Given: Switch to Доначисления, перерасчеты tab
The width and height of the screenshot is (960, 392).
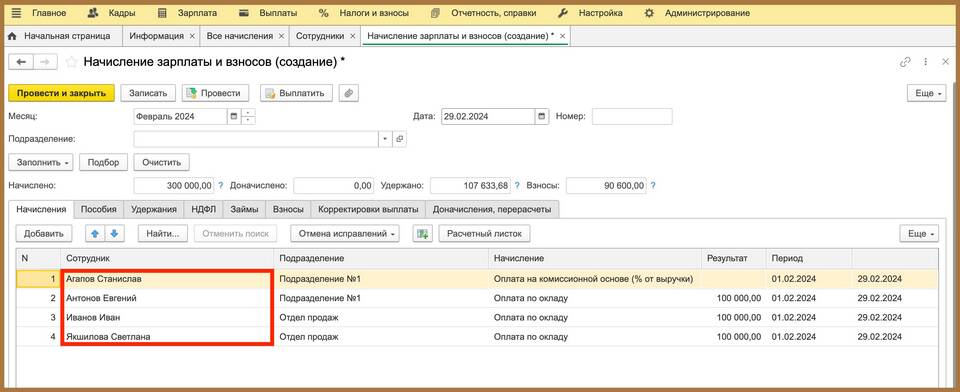Looking at the screenshot, I should tap(492, 209).
